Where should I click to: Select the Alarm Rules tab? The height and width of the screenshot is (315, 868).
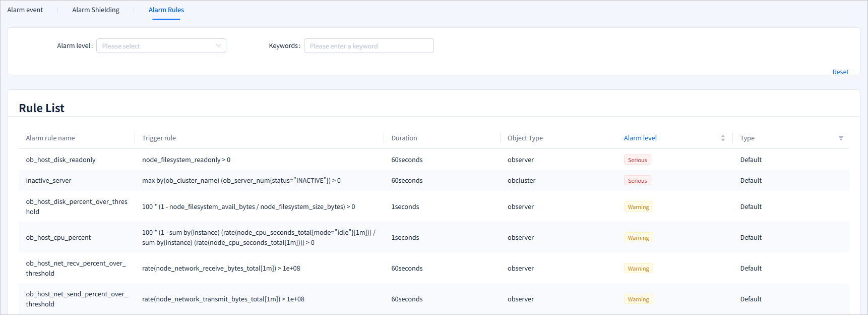coord(166,10)
